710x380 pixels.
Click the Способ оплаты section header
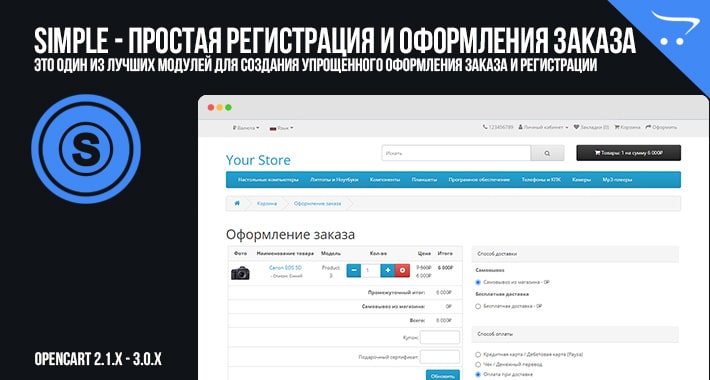click(575, 334)
